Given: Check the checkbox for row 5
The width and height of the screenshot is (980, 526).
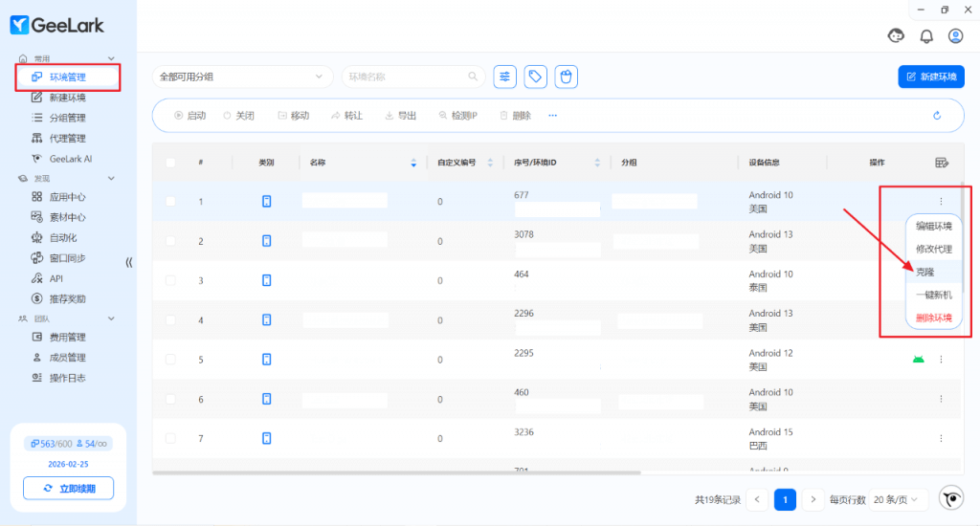Looking at the screenshot, I should pyautogui.click(x=170, y=360).
